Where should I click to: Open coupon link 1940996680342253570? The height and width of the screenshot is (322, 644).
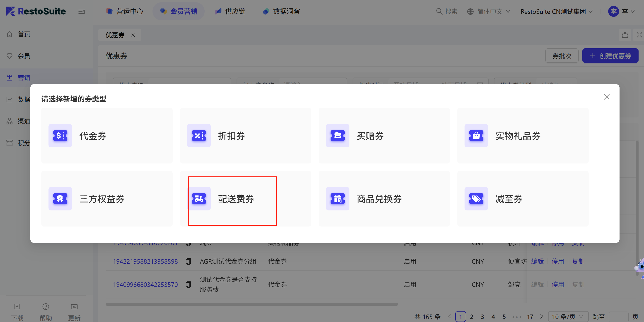coord(145,284)
